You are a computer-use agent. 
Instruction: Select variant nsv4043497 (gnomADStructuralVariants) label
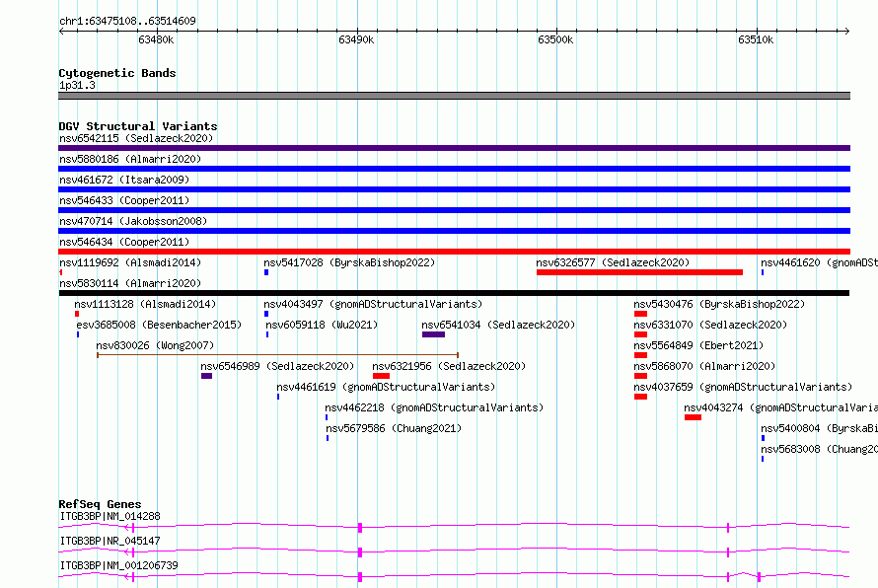[373, 304]
